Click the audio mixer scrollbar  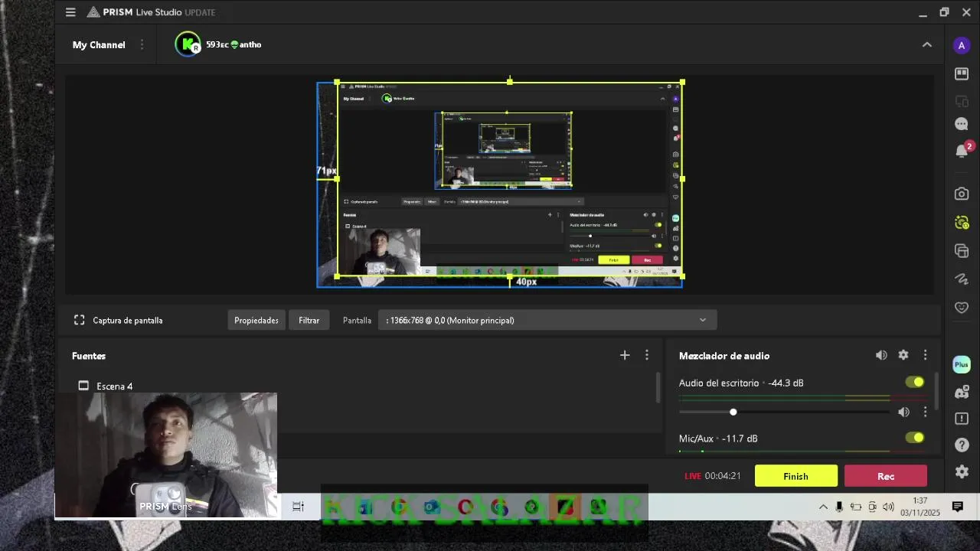[x=936, y=393]
